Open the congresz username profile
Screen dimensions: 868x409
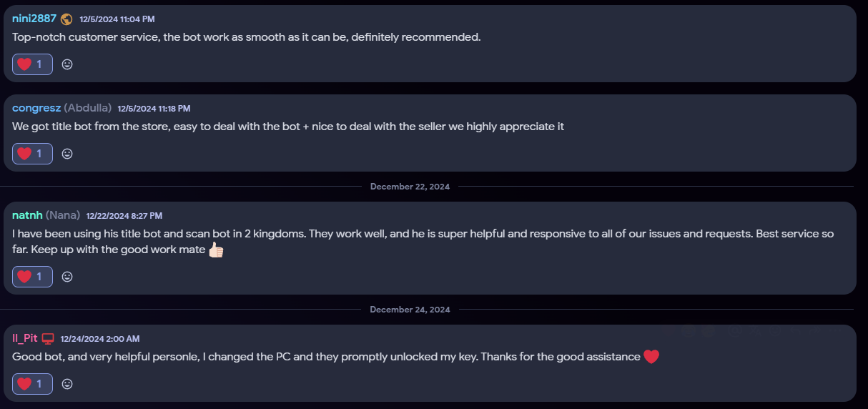[36, 108]
